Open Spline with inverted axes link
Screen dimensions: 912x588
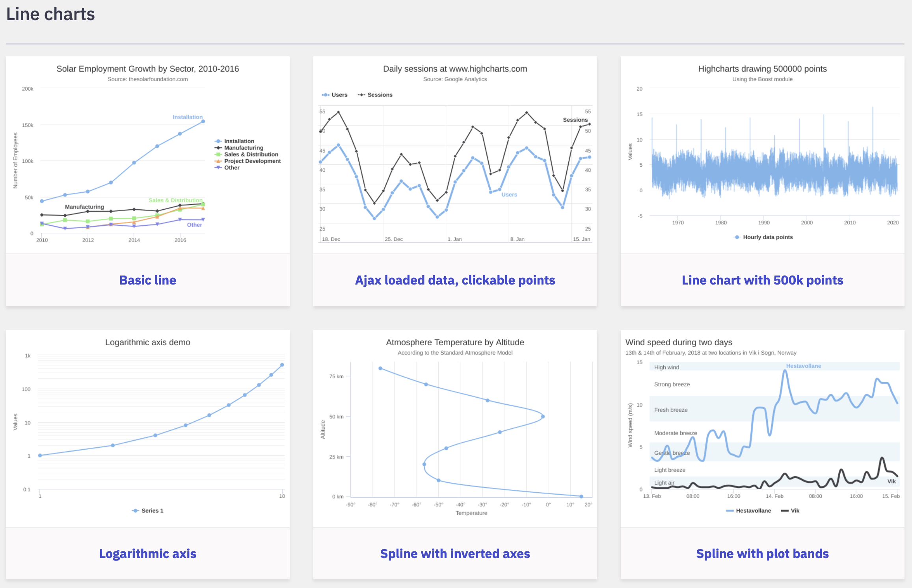[455, 554]
